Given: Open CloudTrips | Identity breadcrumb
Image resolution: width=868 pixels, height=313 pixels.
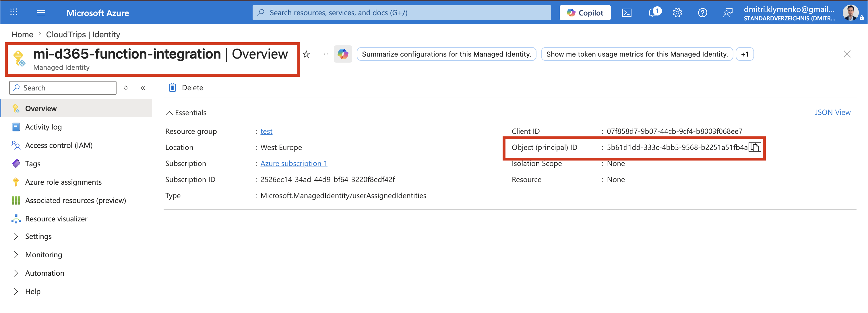Looking at the screenshot, I should point(83,34).
